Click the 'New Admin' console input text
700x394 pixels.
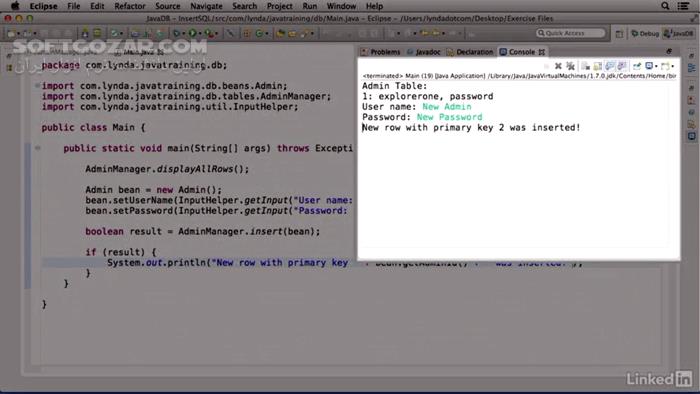point(447,107)
